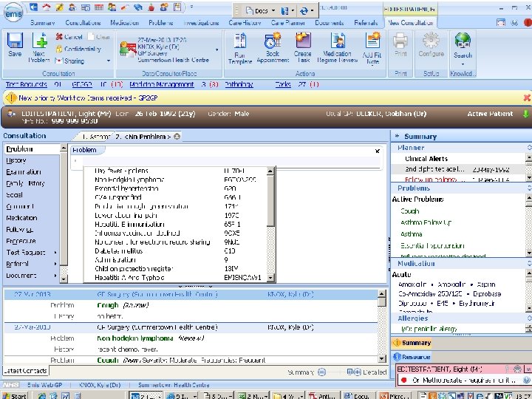Click Cough in Active Problems

point(409,211)
